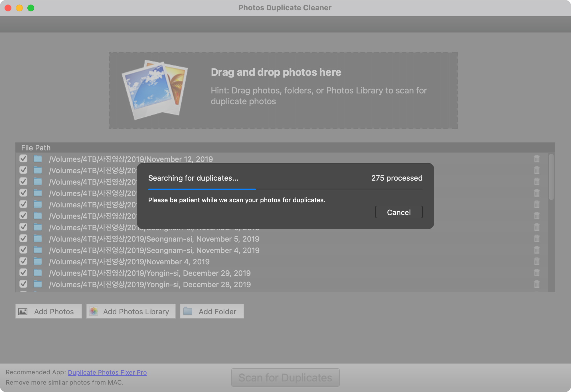The width and height of the screenshot is (571, 392).
Task: Click trash icon for November 12, 2019 row
Action: (x=536, y=159)
